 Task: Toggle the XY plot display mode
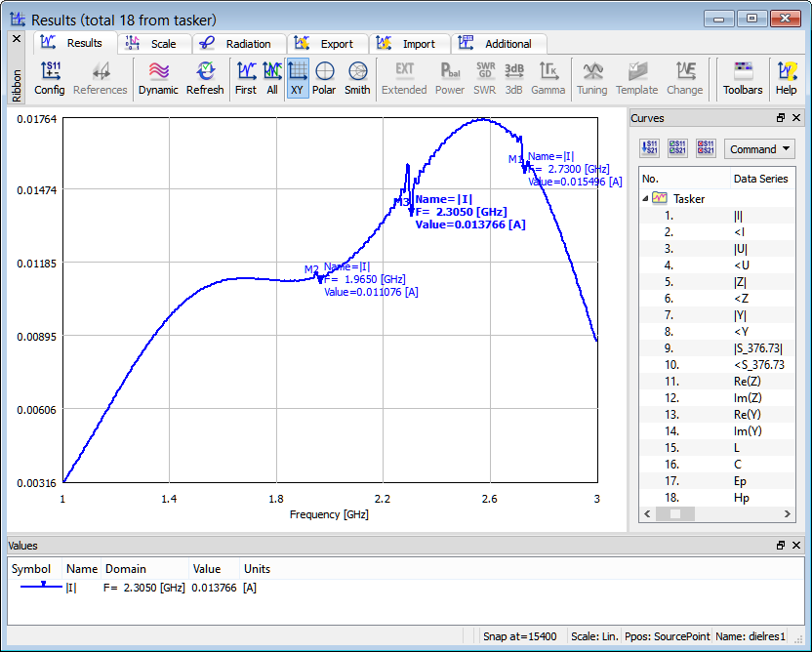[298, 77]
